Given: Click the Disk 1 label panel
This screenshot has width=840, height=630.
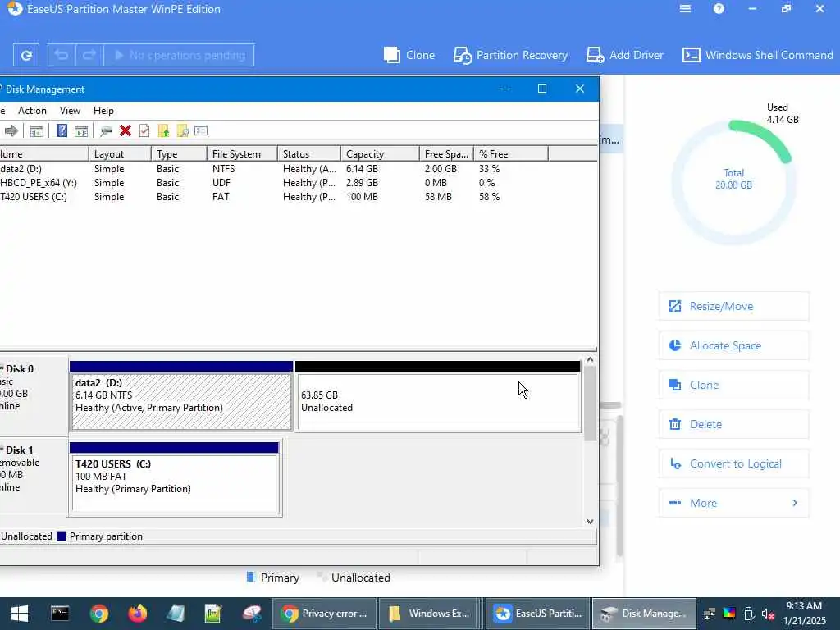Looking at the screenshot, I should click(34, 477).
